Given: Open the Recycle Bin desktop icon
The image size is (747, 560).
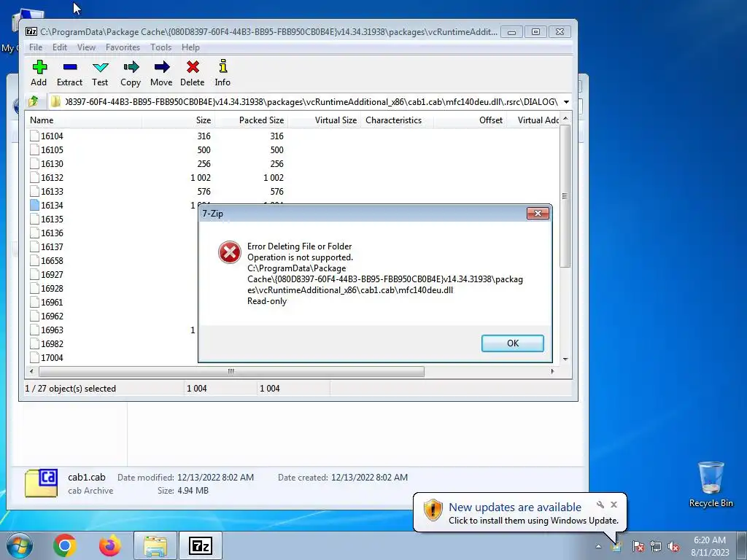Looking at the screenshot, I should point(711,484).
